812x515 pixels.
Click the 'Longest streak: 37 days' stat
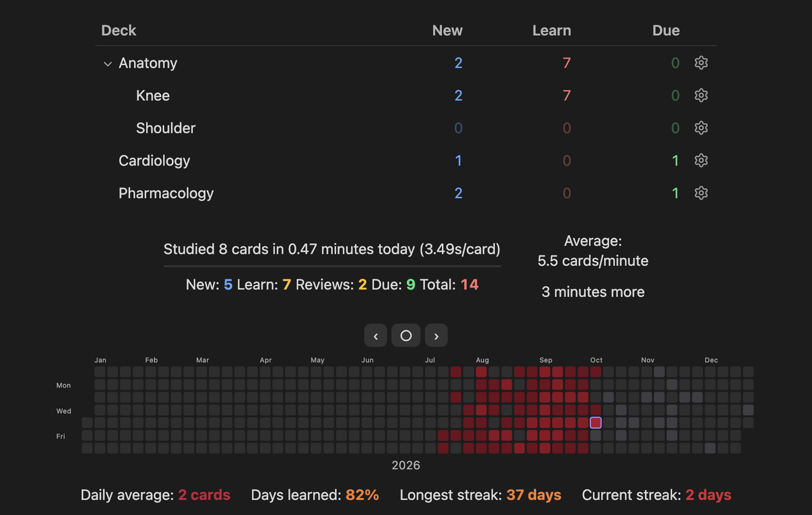point(480,495)
